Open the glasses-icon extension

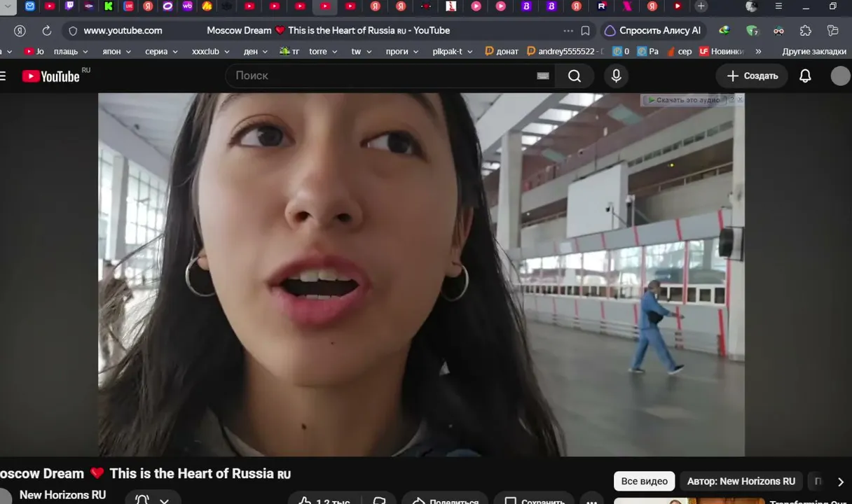click(778, 31)
